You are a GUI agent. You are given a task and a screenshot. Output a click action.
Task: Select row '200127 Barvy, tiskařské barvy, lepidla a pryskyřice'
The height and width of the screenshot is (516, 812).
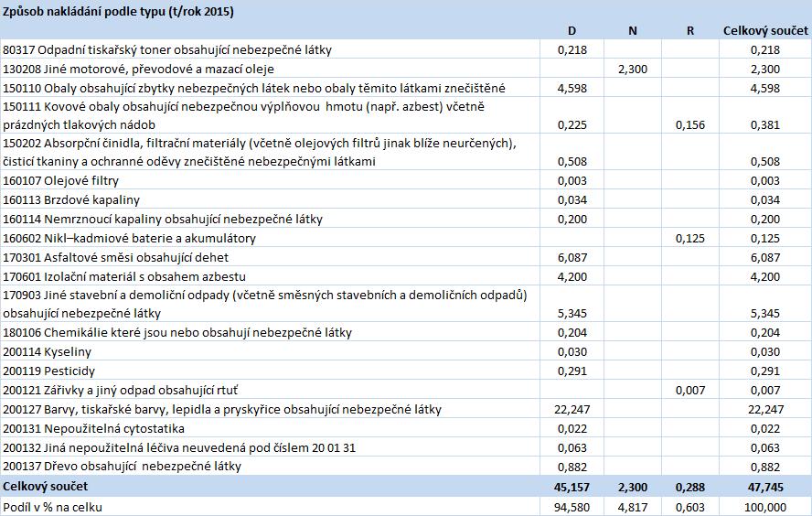click(406, 409)
